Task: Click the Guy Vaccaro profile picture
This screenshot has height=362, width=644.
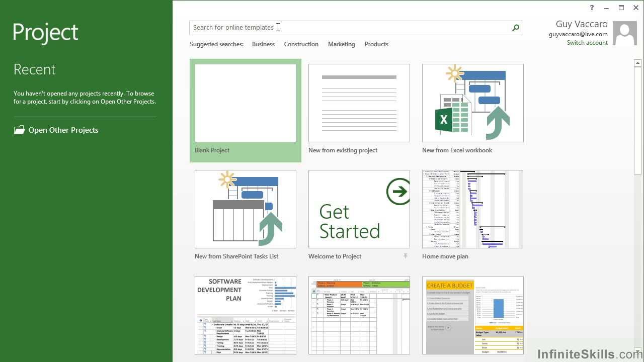Action: (x=625, y=34)
